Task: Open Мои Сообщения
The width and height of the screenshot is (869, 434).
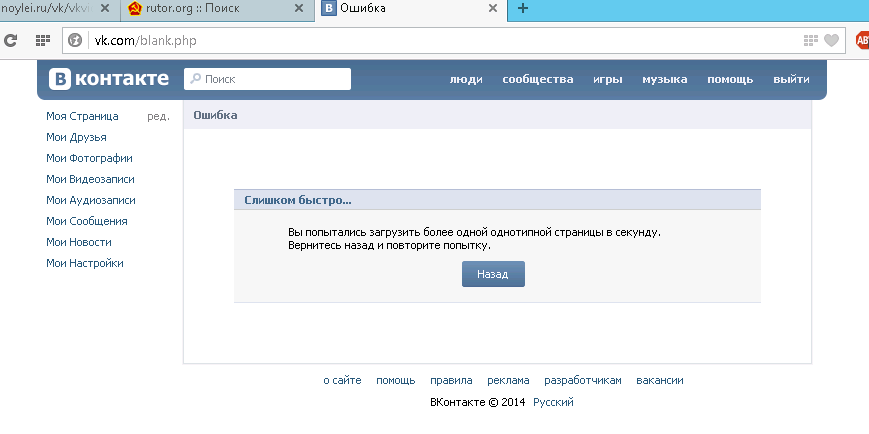Action: pos(87,222)
